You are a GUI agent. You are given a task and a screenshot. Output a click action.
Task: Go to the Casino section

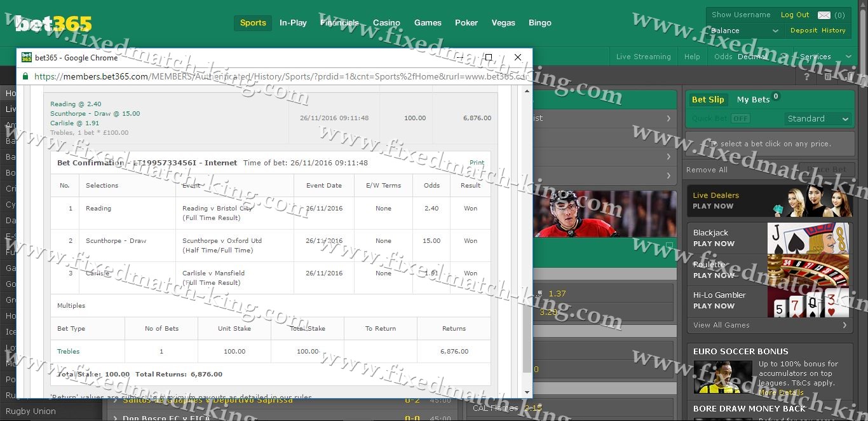click(x=386, y=23)
